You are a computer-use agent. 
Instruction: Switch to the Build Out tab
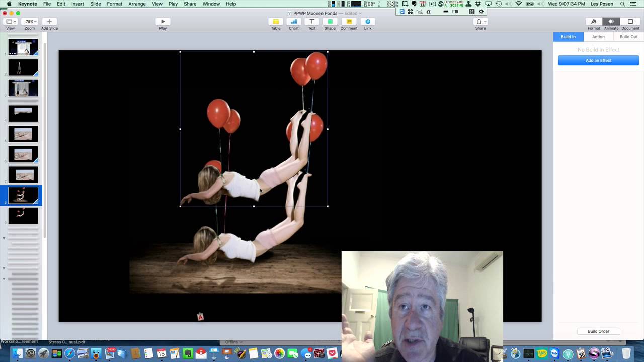point(628,37)
